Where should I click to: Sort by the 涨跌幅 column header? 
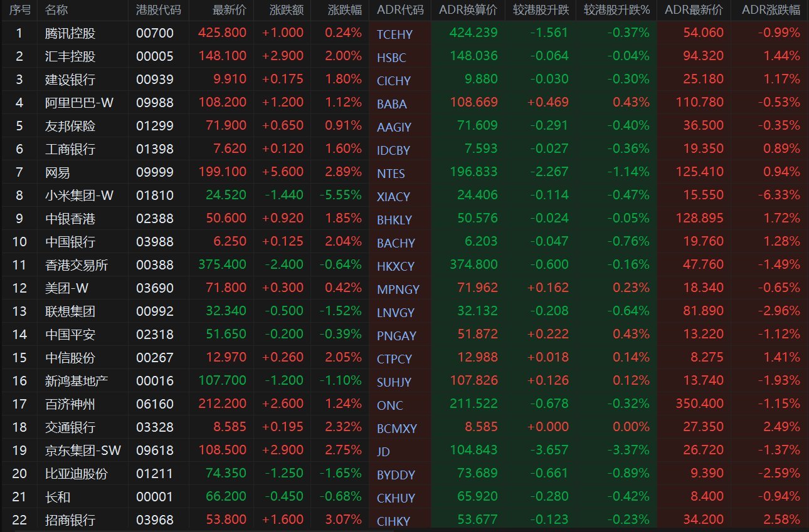345,10
